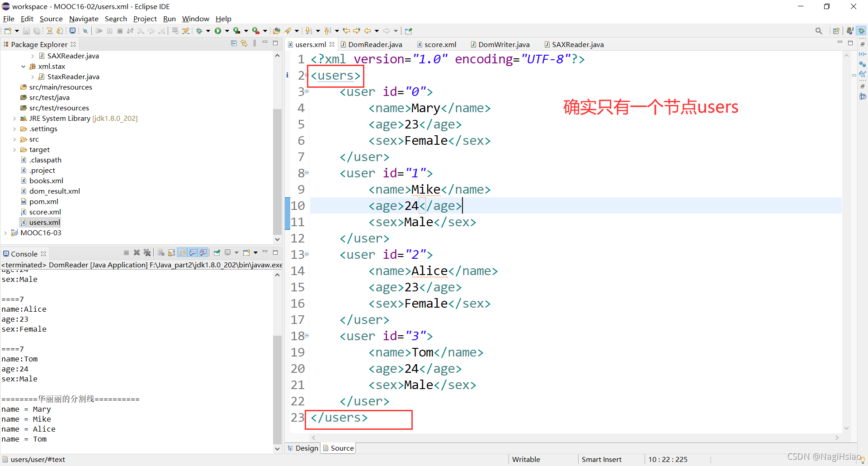868x466 pixels.
Task: Open the Navigate menu
Action: coord(84,19)
